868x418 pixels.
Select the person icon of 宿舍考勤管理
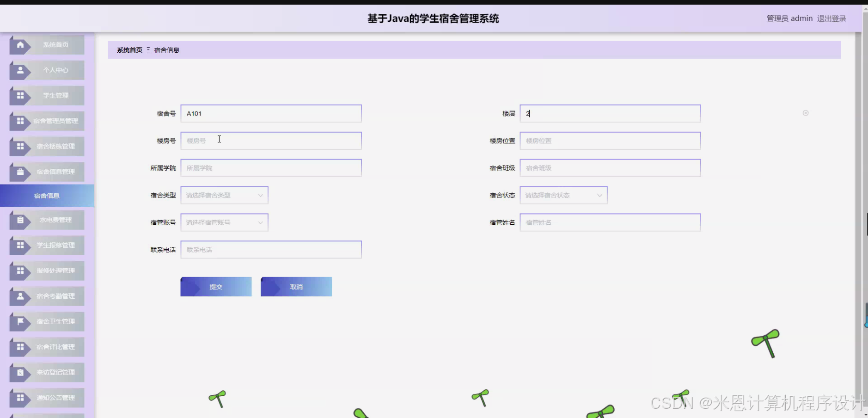(20, 296)
